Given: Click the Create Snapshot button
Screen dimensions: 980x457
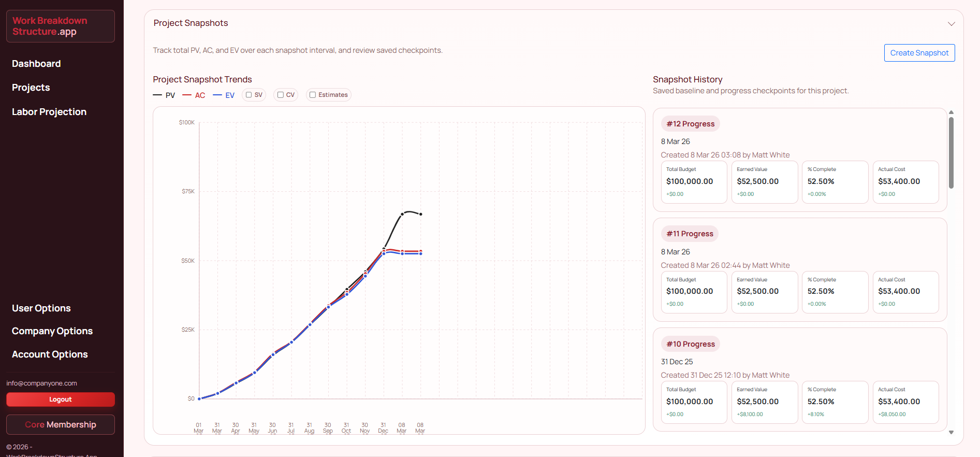Looking at the screenshot, I should pos(919,53).
